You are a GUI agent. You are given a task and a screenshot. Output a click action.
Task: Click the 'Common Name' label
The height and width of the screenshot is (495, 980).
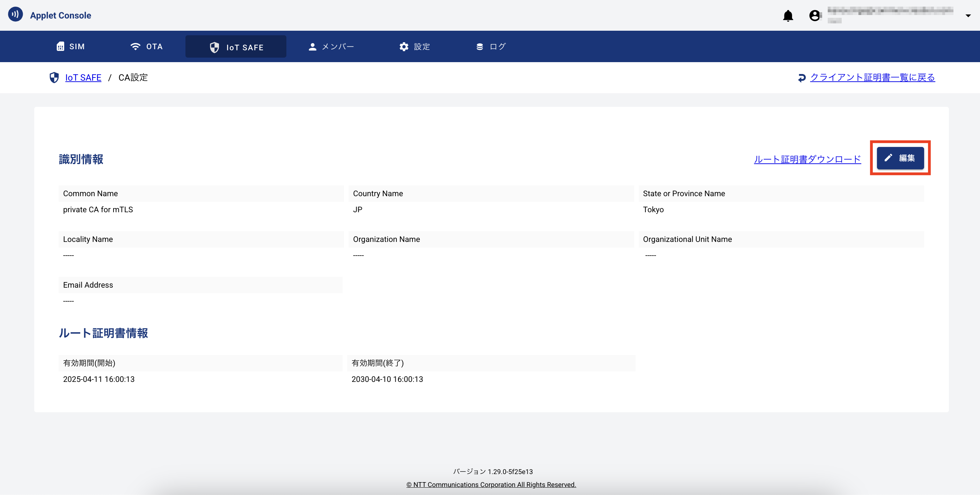90,193
